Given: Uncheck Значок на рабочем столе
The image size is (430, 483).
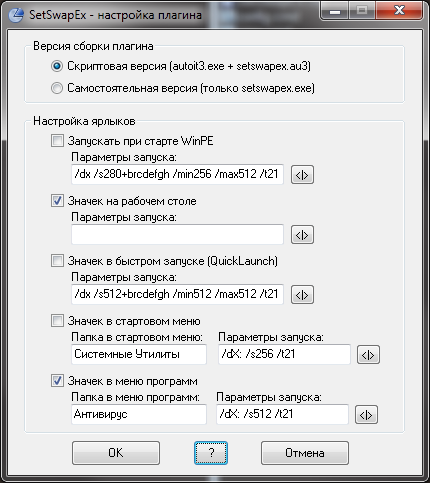Looking at the screenshot, I should tap(57, 201).
